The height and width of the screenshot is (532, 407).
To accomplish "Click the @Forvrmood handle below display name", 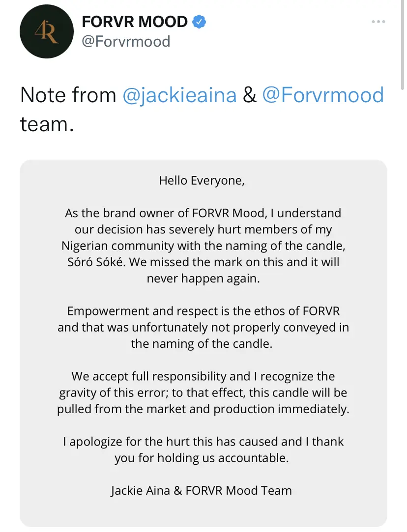I will click(x=126, y=41).
